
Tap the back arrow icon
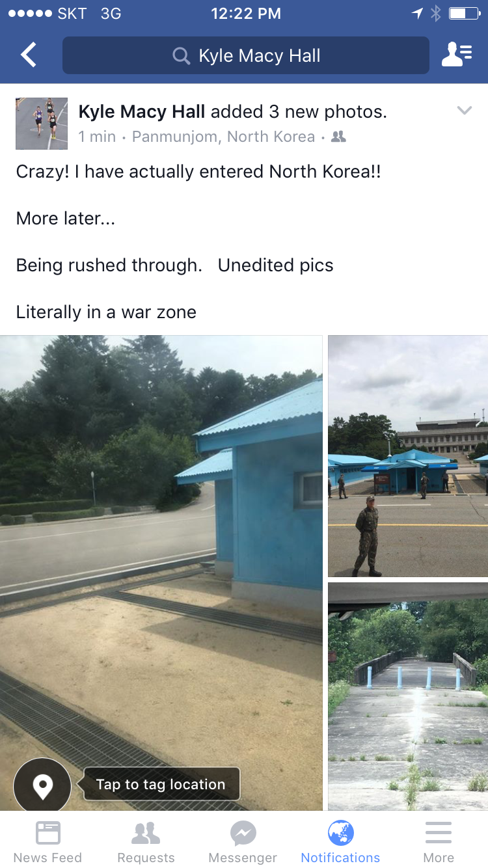[29, 55]
